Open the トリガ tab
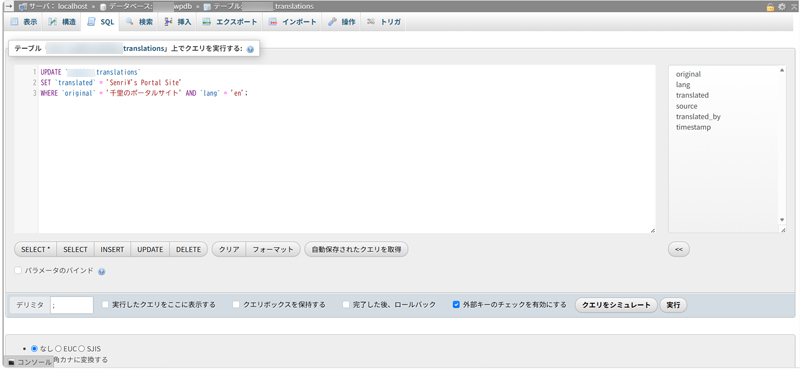800x369 pixels. (384, 22)
